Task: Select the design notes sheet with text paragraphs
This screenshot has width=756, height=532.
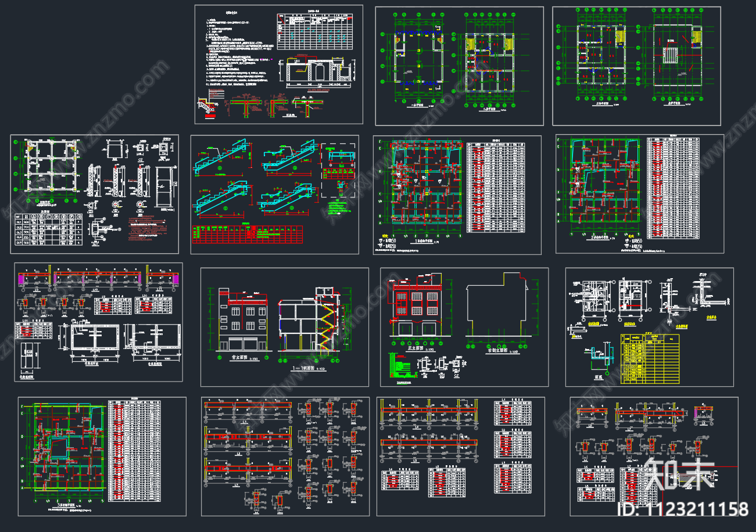Action: [278, 64]
